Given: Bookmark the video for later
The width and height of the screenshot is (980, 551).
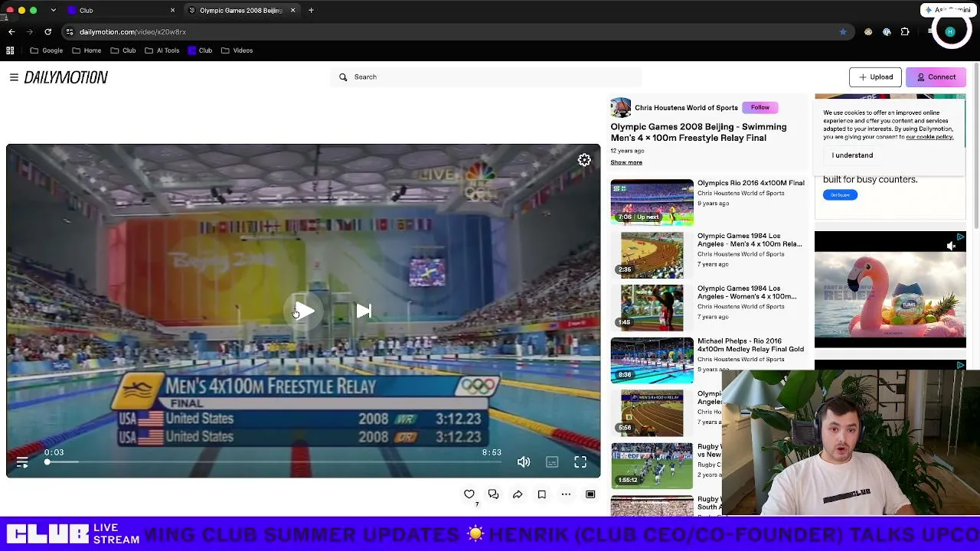Looking at the screenshot, I should (x=542, y=494).
